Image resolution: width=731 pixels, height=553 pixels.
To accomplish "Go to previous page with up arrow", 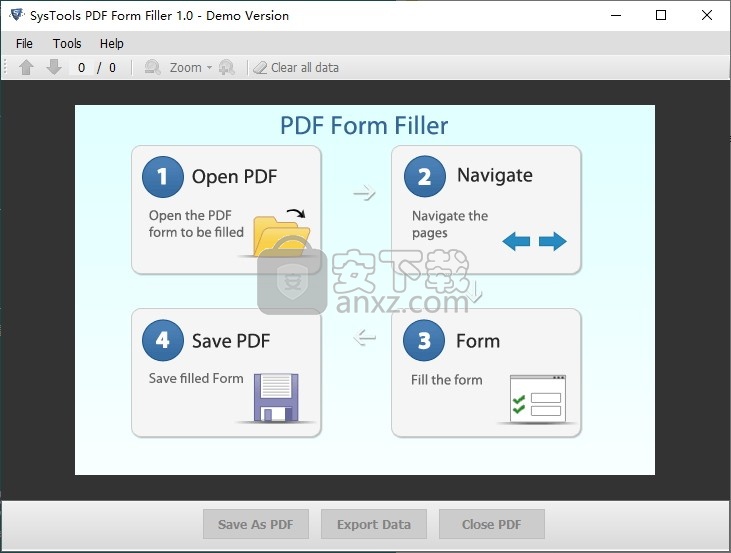I will (x=27, y=68).
